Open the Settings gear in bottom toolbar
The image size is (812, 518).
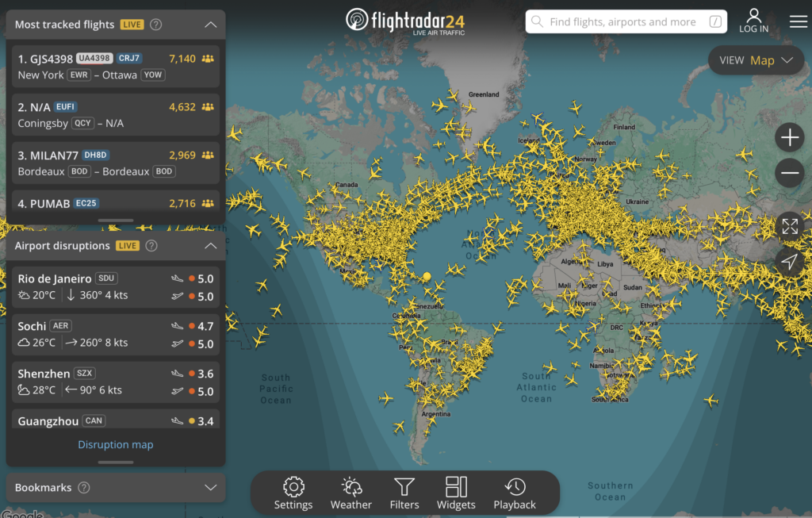293,493
